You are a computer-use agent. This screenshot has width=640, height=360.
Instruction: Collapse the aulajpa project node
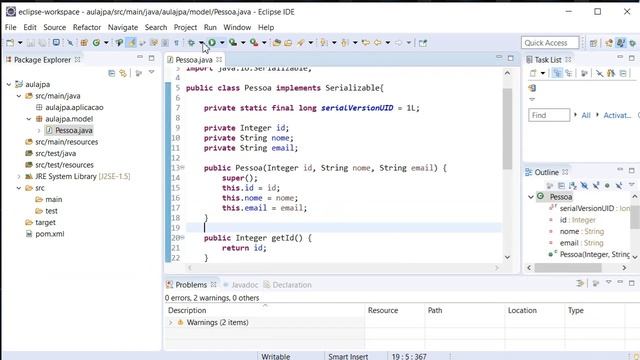coord(9,84)
